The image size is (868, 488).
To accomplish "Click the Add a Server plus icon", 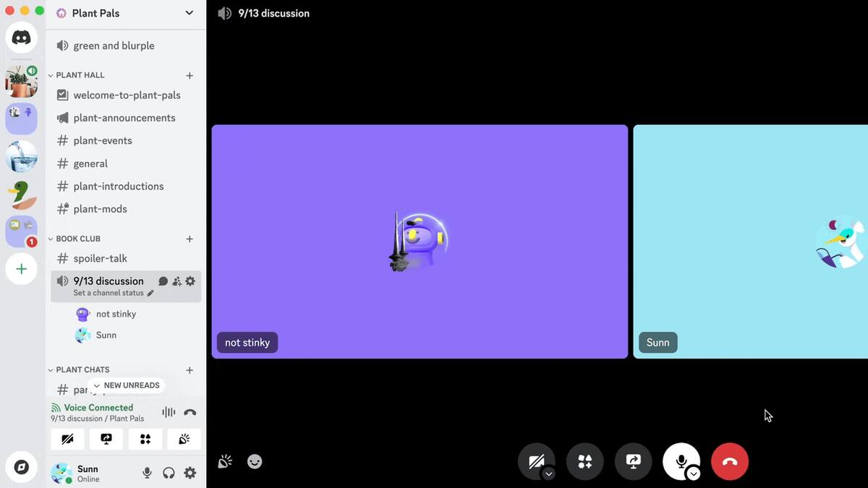I will pos(22,269).
